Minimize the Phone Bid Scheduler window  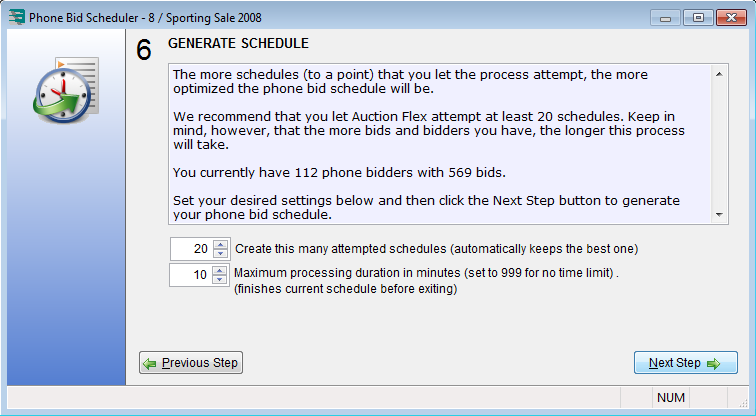tap(666, 17)
